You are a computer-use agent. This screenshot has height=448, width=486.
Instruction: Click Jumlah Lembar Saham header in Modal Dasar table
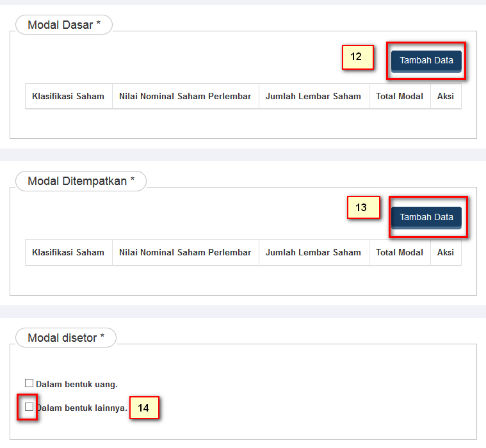click(313, 97)
